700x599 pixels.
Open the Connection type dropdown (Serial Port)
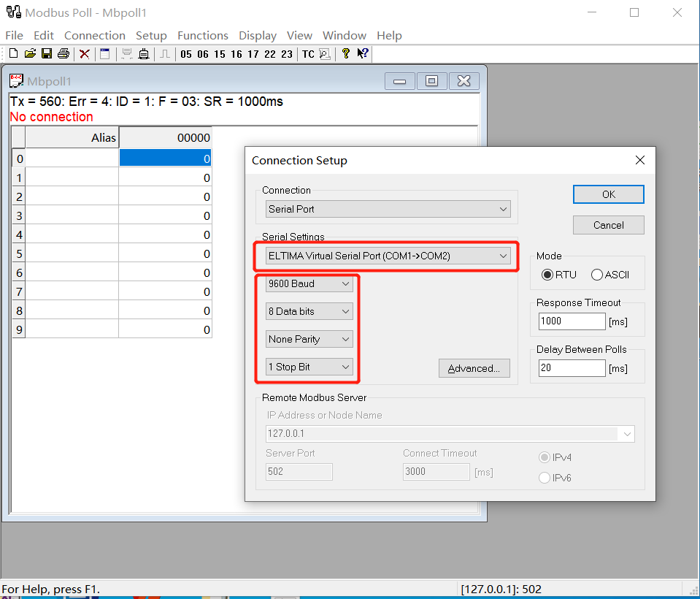tap(388, 209)
